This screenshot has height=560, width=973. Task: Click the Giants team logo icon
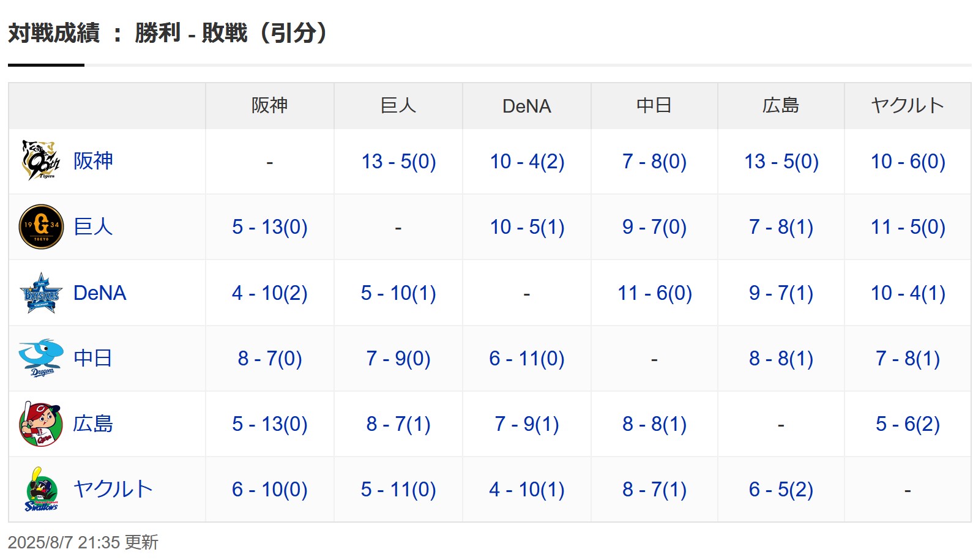click(41, 227)
